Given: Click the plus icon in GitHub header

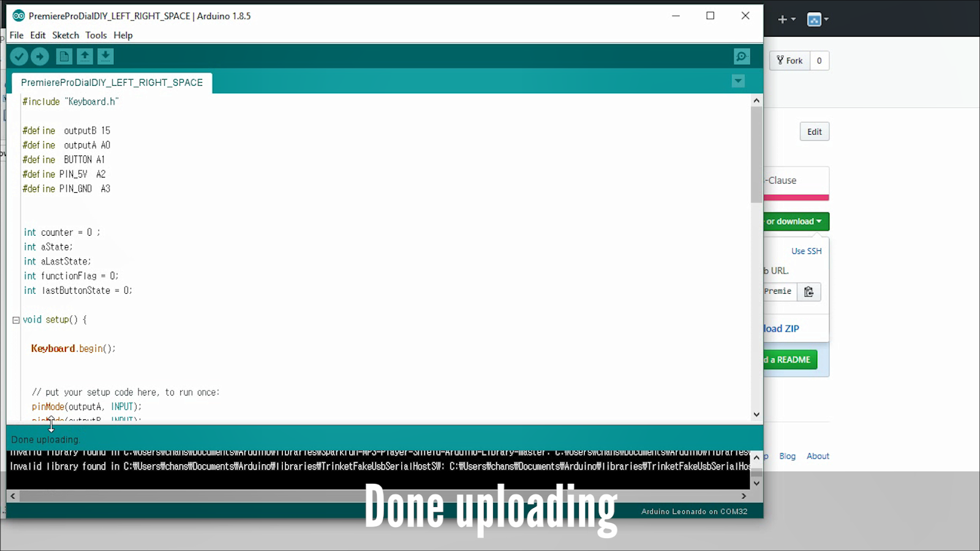Looking at the screenshot, I should point(786,20).
